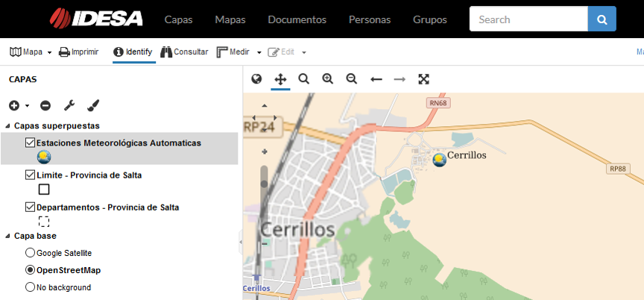Viewport: 644px width, 300px height.
Task: Collapse the Capa base group
Action: 8,237
